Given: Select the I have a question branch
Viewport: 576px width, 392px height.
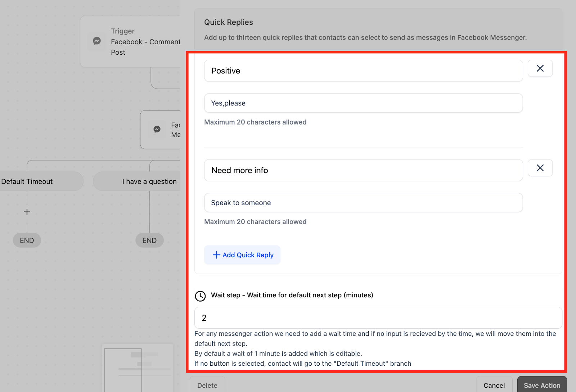Looking at the screenshot, I should pos(137,181).
